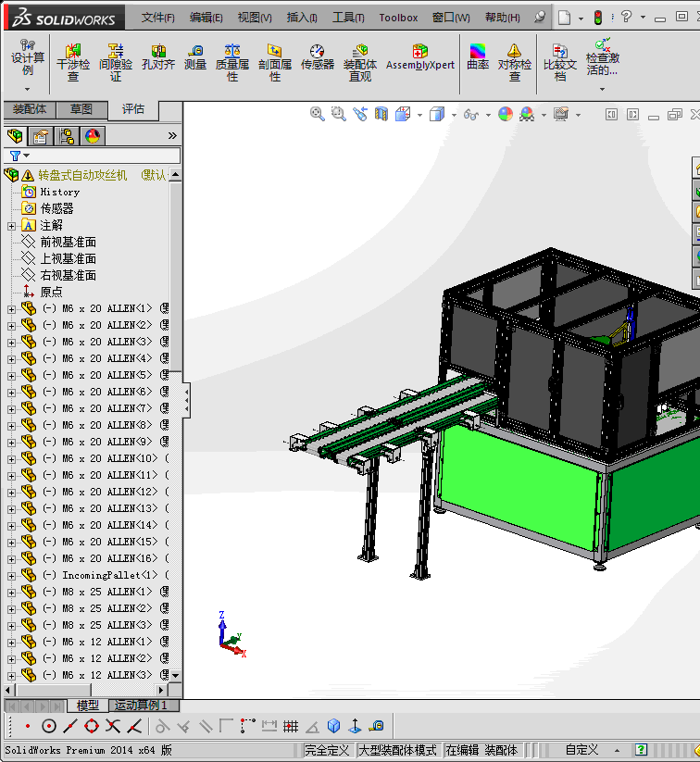Expand M8 x 25 ALLEN<1> component
Screen dimensions: 700x762
pos(12,593)
